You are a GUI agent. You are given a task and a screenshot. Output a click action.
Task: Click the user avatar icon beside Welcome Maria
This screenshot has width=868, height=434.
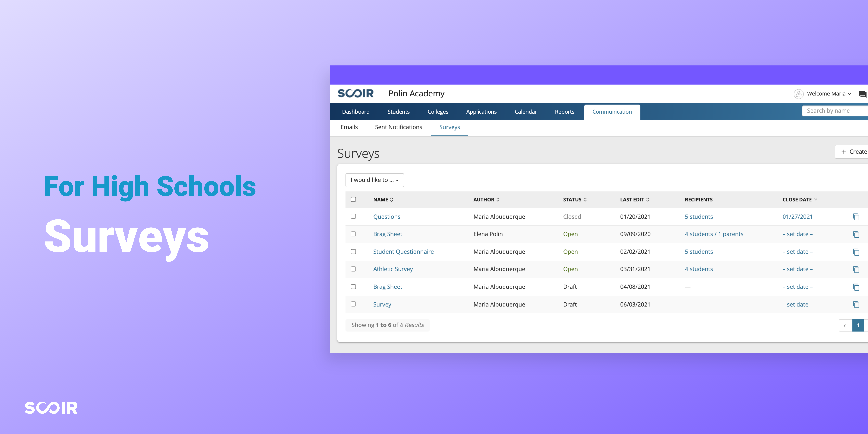(799, 94)
